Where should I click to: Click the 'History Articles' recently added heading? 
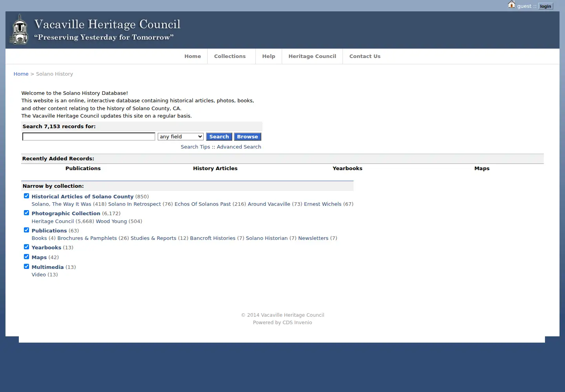tap(215, 169)
